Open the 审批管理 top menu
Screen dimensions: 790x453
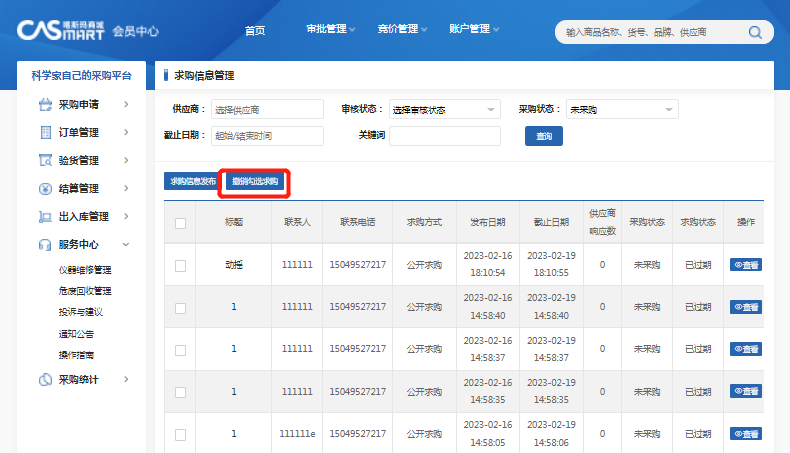(x=331, y=29)
